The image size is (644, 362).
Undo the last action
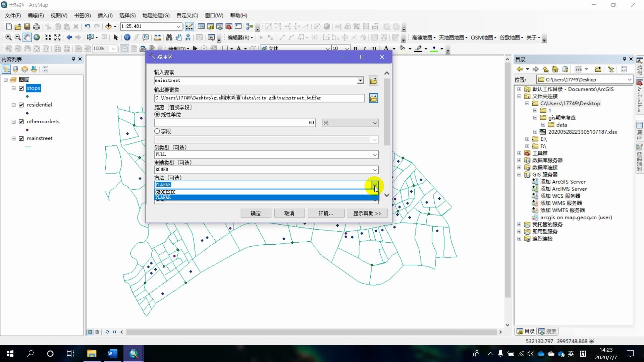pyautogui.click(x=88, y=26)
